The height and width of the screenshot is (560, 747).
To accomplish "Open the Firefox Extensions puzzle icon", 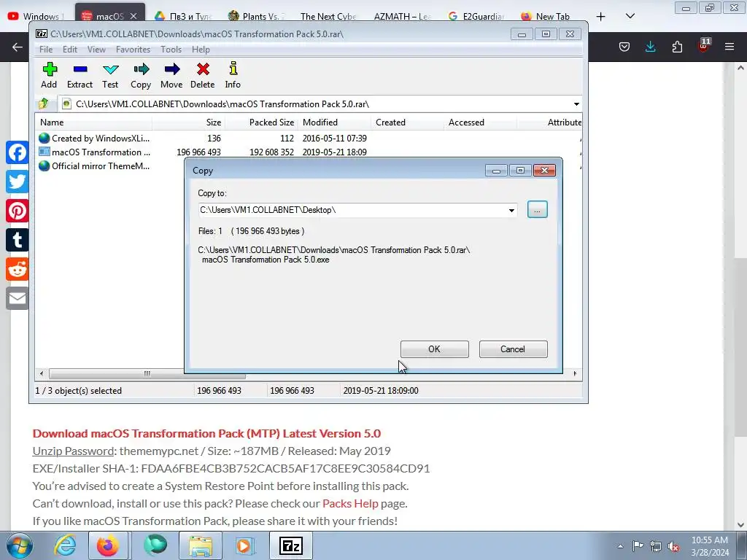I will tap(677, 47).
